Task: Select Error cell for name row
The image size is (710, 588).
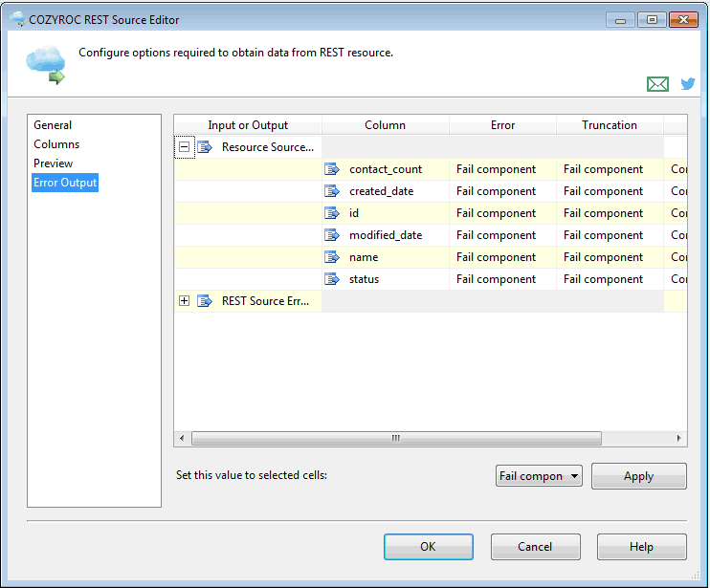Action: (x=502, y=257)
